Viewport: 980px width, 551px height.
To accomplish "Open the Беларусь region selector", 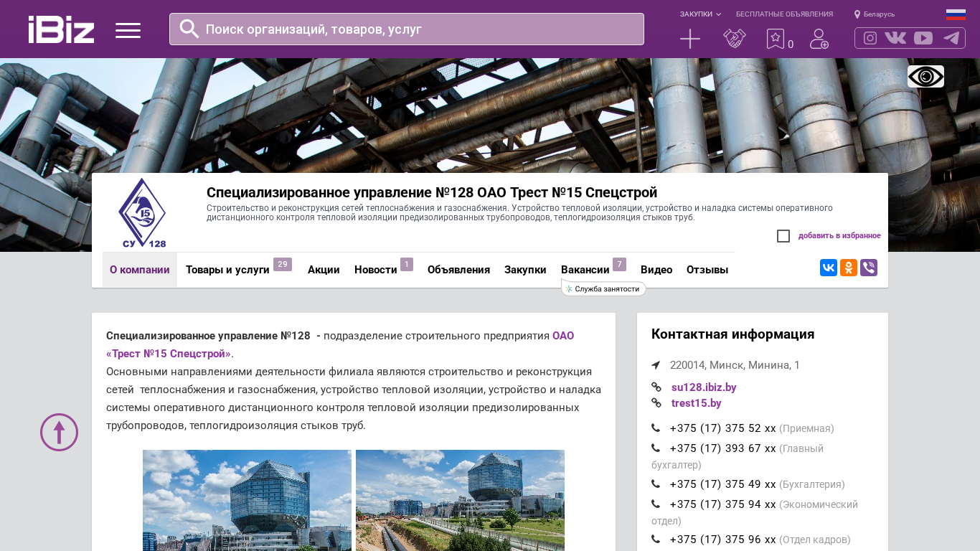I will (x=875, y=14).
